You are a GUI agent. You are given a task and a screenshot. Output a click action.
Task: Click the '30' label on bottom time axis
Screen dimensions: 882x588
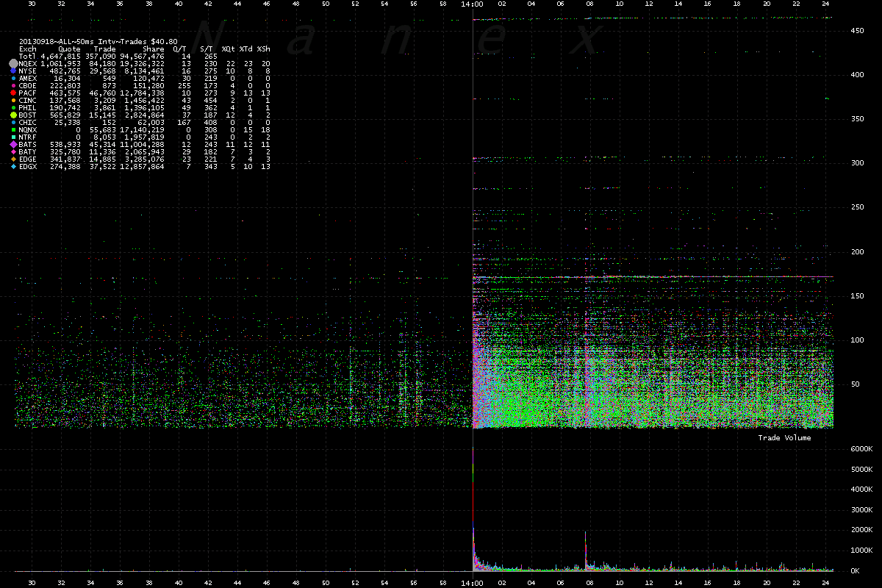pos(32,582)
